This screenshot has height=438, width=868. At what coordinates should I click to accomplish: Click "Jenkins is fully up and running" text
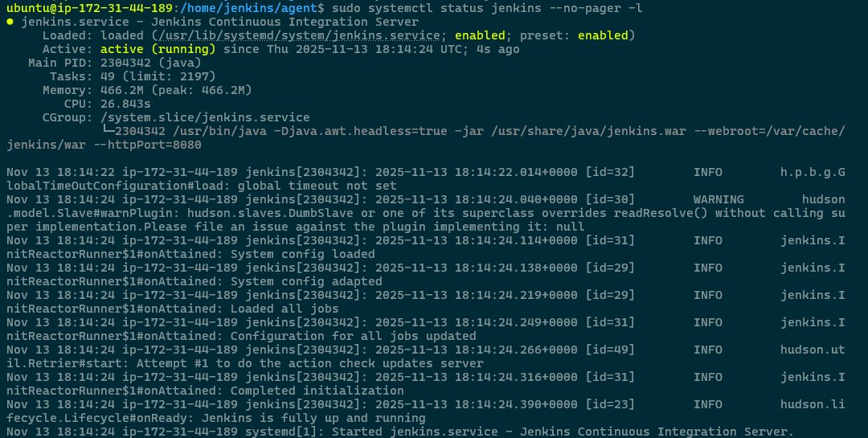(317, 418)
